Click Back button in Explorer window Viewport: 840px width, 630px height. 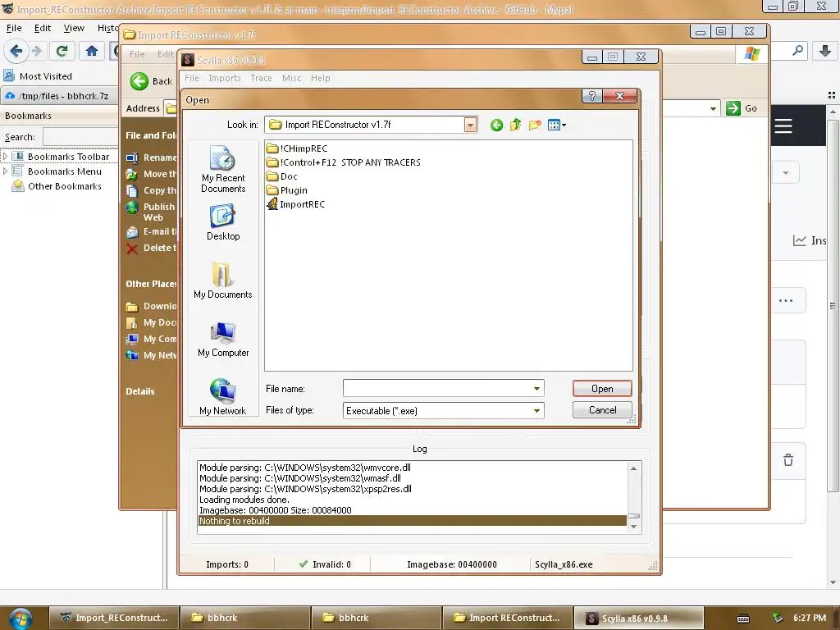point(151,81)
